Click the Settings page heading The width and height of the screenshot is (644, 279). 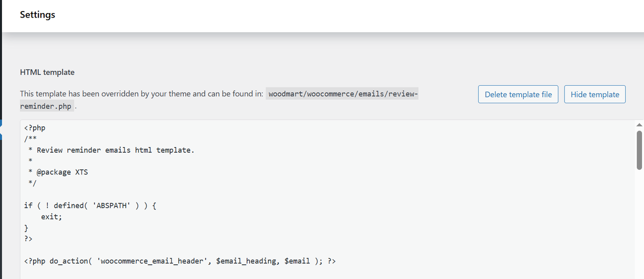37,15
